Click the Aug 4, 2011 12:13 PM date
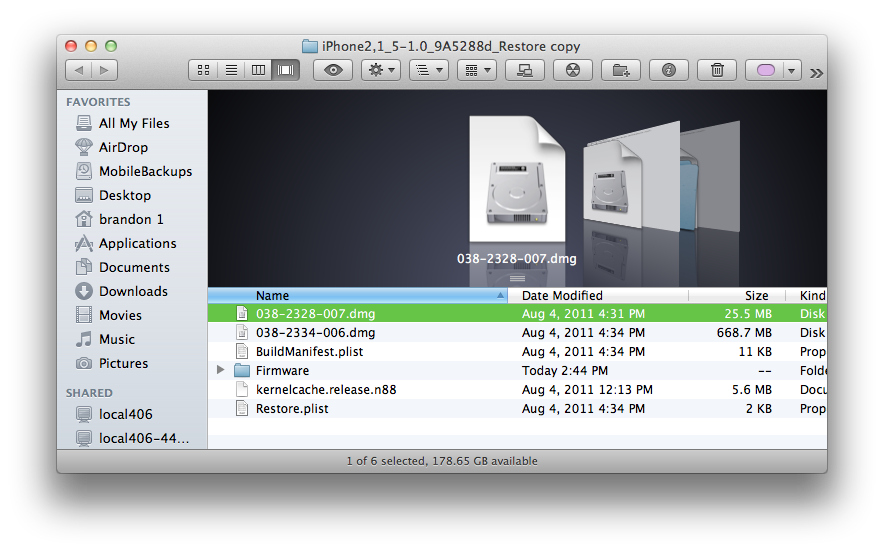This screenshot has height=552, width=884. [587, 390]
